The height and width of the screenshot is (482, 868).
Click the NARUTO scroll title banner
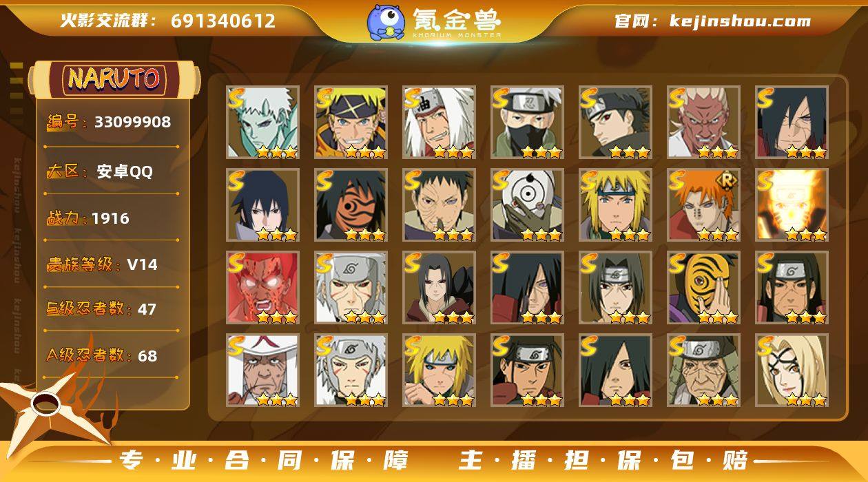pyautogui.click(x=114, y=79)
